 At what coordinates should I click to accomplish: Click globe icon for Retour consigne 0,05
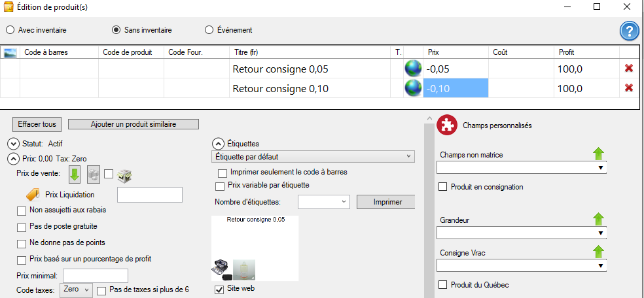coord(413,69)
